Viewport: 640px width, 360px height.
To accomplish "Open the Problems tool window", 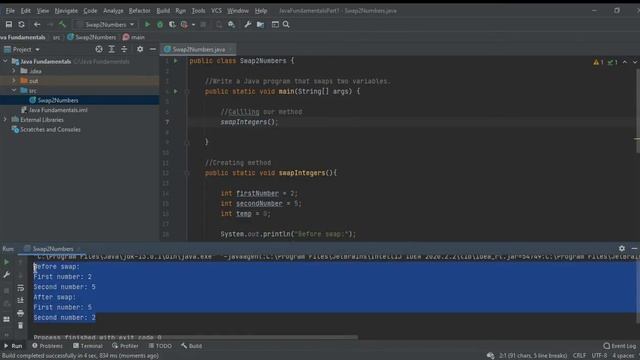I will [48, 346].
